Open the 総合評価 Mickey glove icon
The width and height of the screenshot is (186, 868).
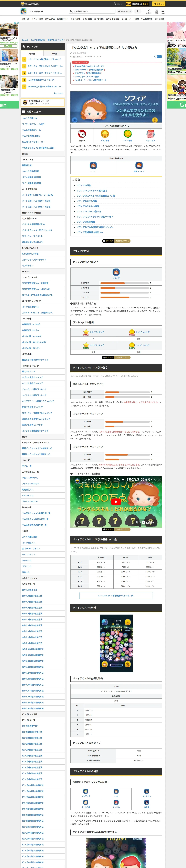pos(82,134)
